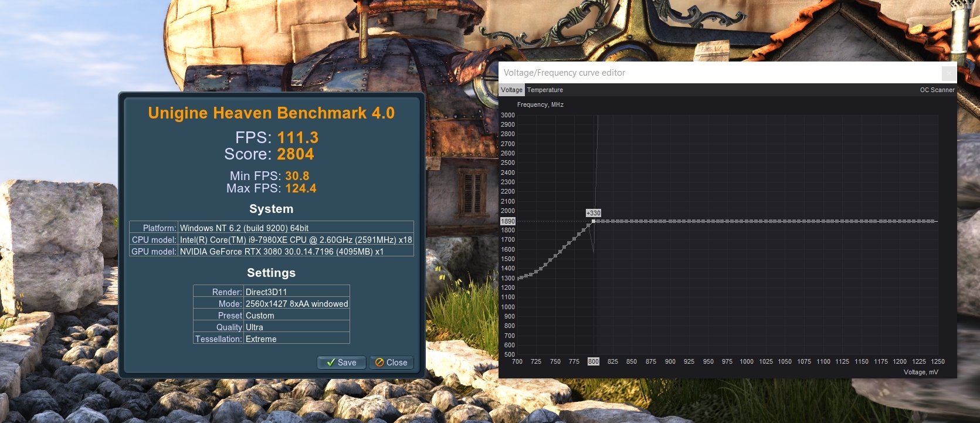
Task: Switch to the Temperature tab in curve editor
Action: 545,90
